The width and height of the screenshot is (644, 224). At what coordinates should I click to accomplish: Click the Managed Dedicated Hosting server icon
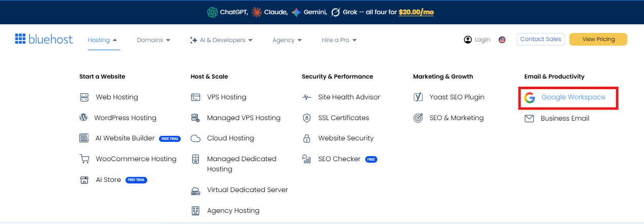[196, 159]
